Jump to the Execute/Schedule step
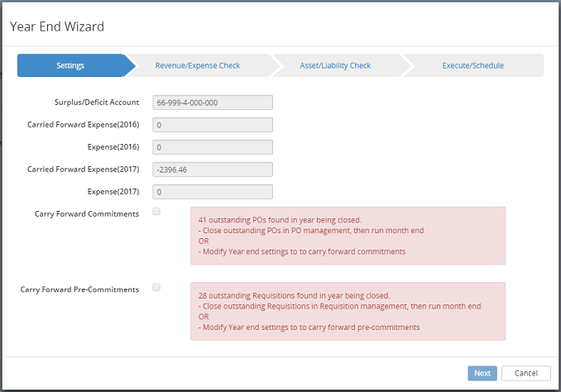The image size is (561, 392). [x=472, y=65]
